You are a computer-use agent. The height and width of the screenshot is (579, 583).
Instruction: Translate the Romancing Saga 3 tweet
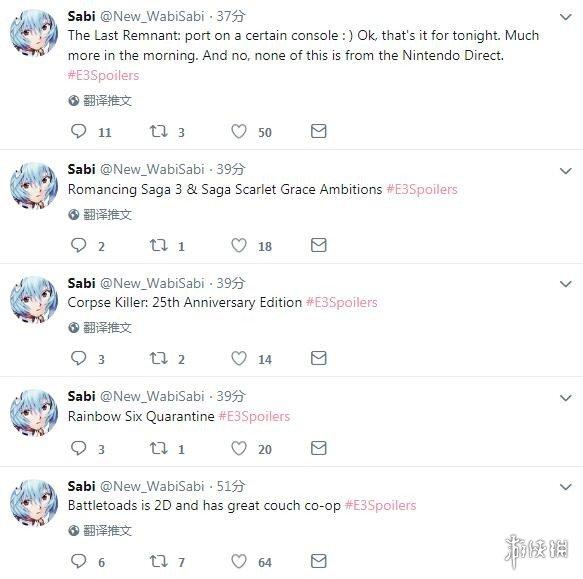click(100, 215)
